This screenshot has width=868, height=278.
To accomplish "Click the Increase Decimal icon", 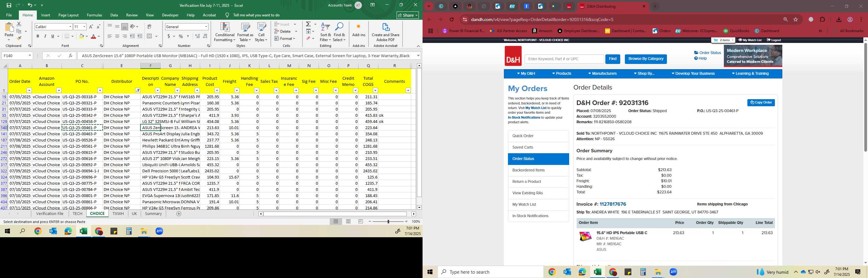I will [x=197, y=36].
